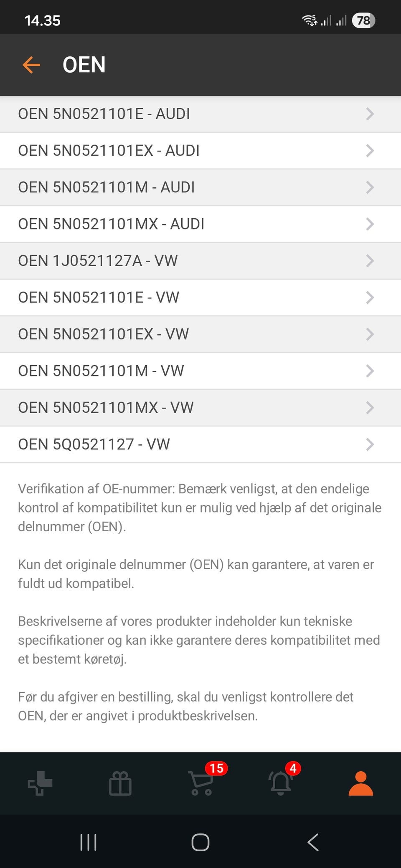401x868 pixels.
Task: Expand chevron for 1J0521127A - VW
Action: click(370, 261)
